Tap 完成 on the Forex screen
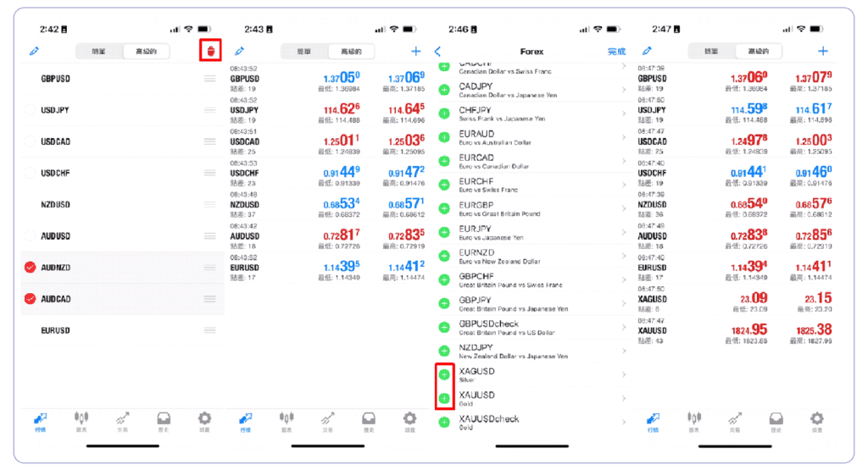The height and width of the screenshot is (470, 868). pos(616,52)
